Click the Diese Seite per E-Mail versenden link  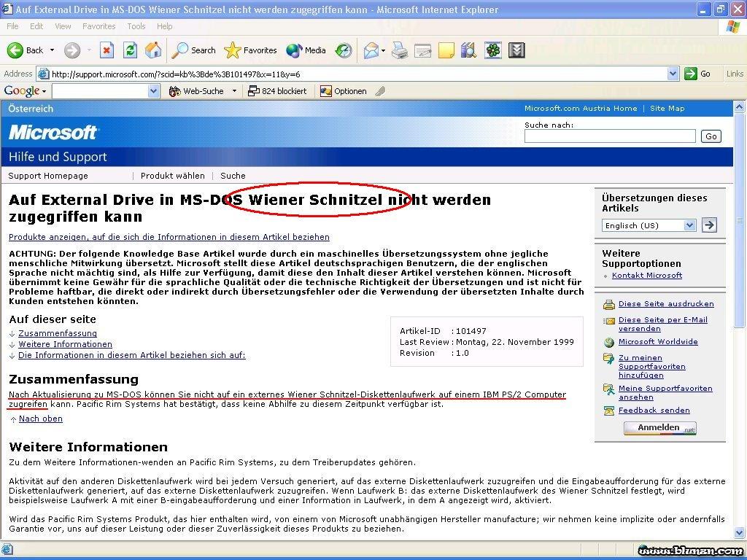pyautogui.click(x=662, y=324)
